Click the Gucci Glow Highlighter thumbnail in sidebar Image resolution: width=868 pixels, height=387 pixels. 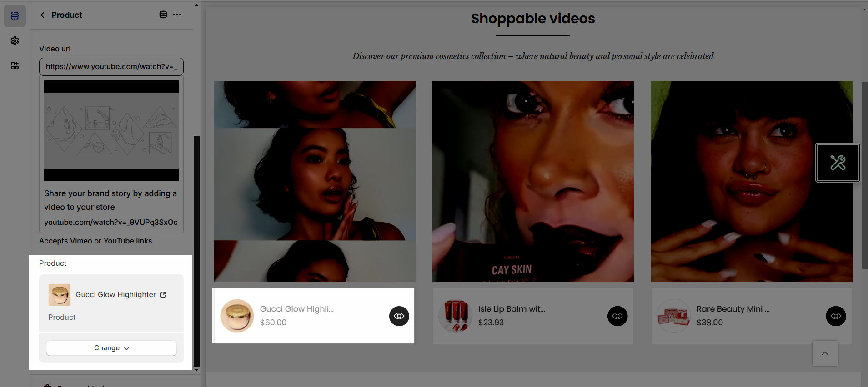click(60, 295)
